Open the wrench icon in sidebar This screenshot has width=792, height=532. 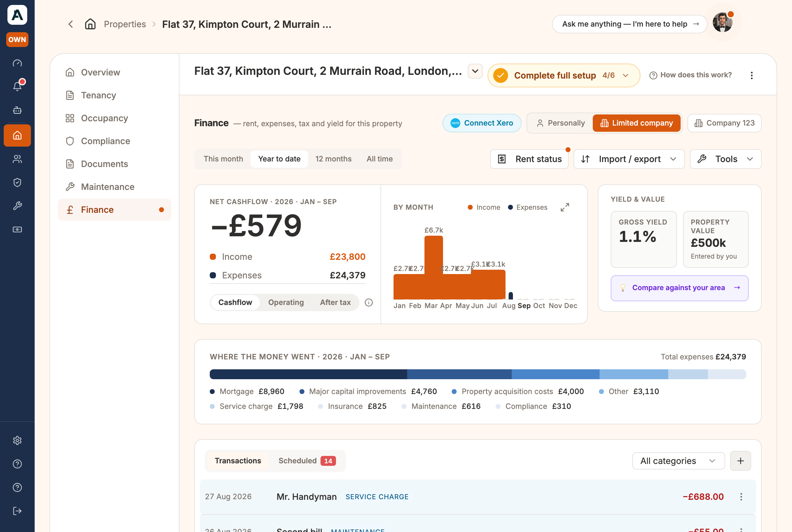(17, 206)
